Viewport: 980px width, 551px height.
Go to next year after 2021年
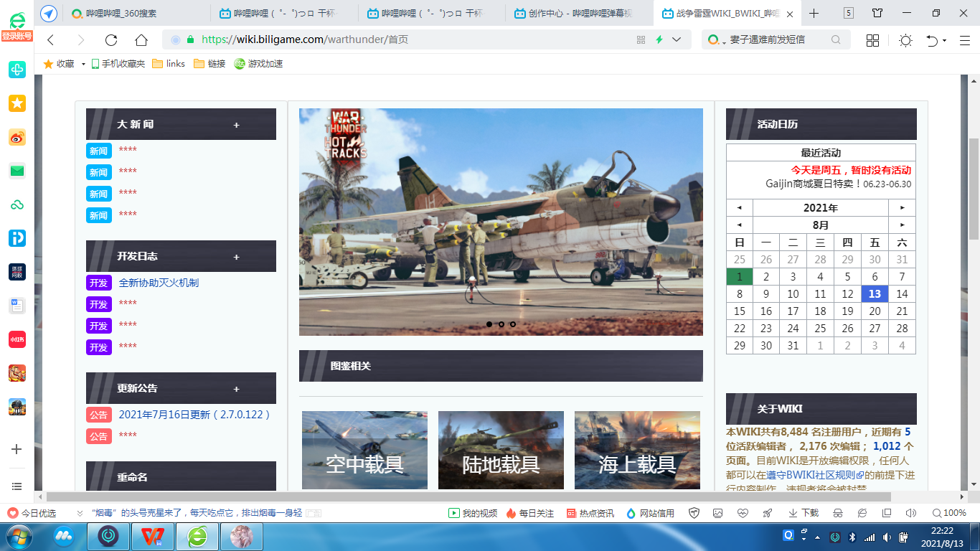click(902, 208)
